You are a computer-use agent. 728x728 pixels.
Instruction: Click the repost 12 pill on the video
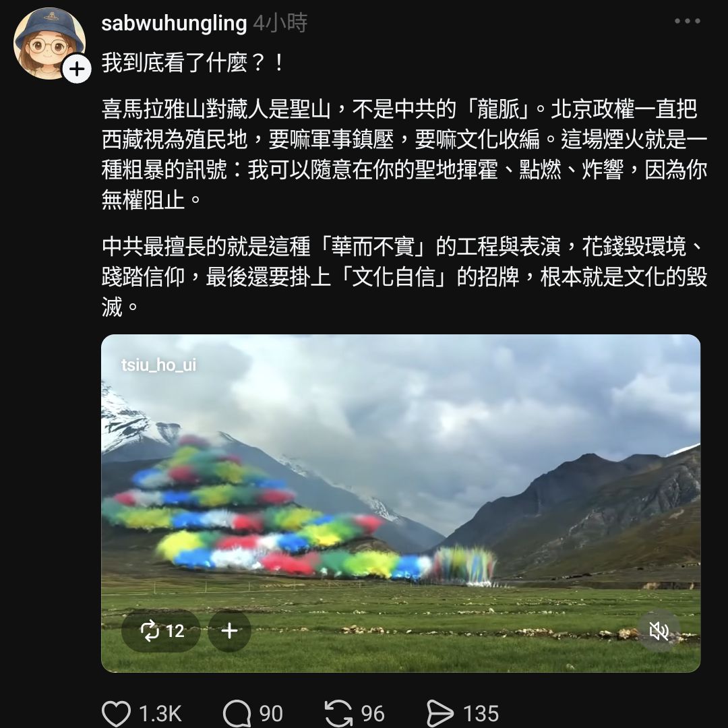(x=161, y=631)
